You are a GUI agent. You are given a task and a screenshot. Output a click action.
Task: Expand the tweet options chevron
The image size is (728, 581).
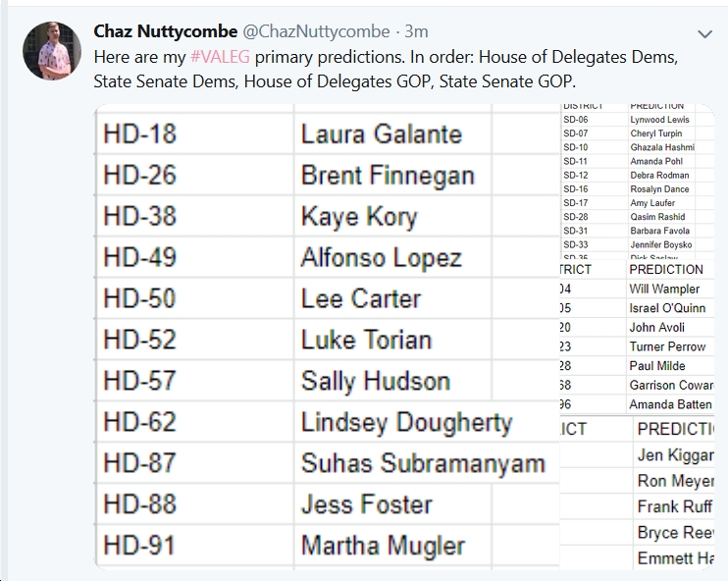click(x=704, y=34)
